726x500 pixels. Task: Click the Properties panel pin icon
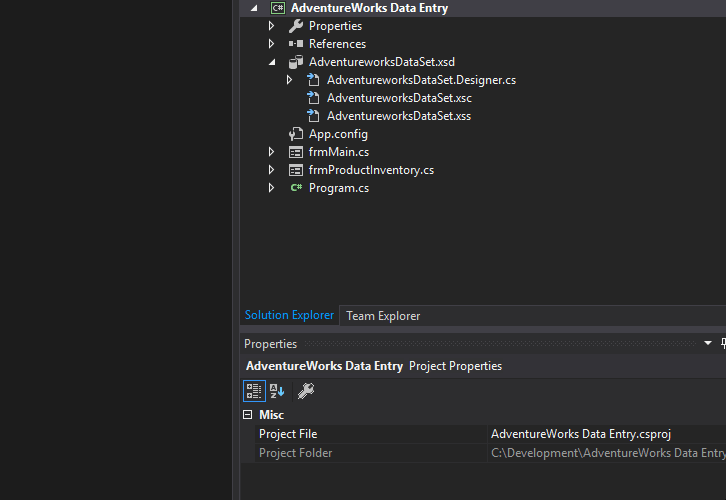click(x=723, y=344)
